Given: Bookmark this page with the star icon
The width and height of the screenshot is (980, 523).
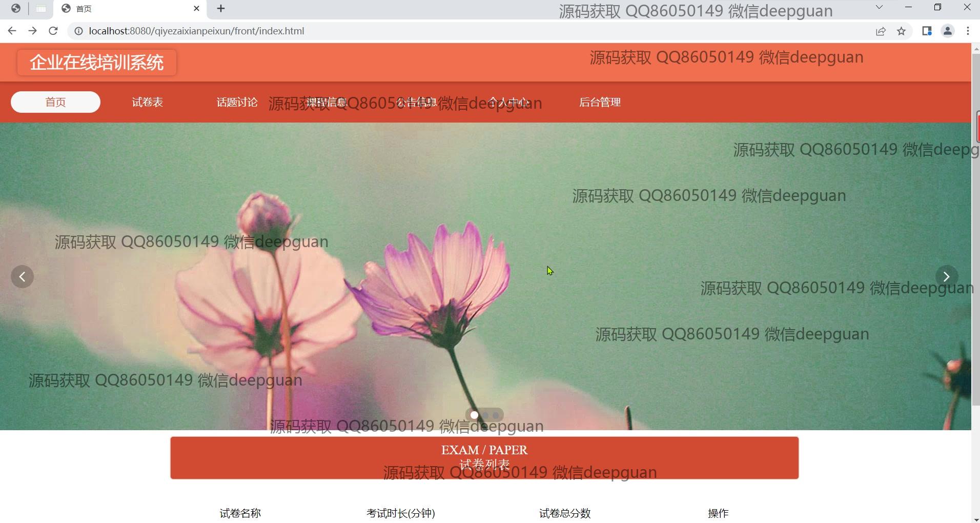Looking at the screenshot, I should 902,31.
